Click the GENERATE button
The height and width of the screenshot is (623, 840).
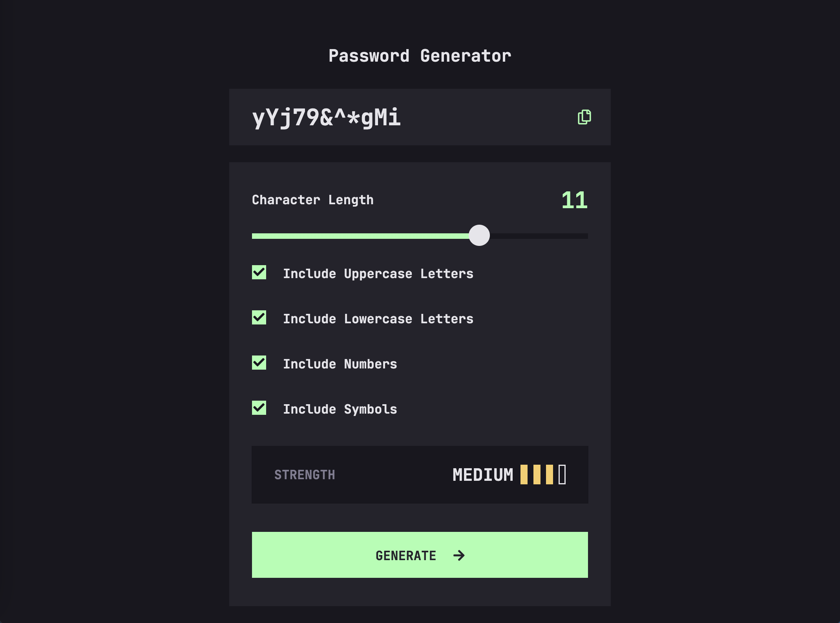(420, 555)
